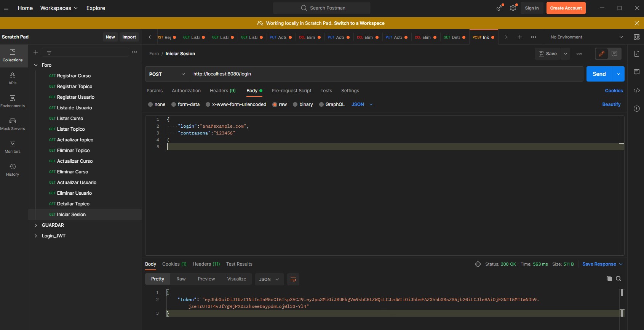
Task: Open the comments icon in right sidebar
Action: pyautogui.click(x=637, y=72)
